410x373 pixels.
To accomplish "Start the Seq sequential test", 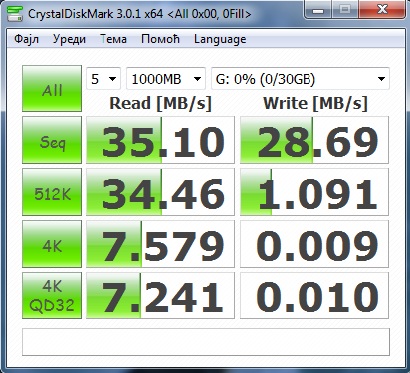I will click(x=52, y=140).
